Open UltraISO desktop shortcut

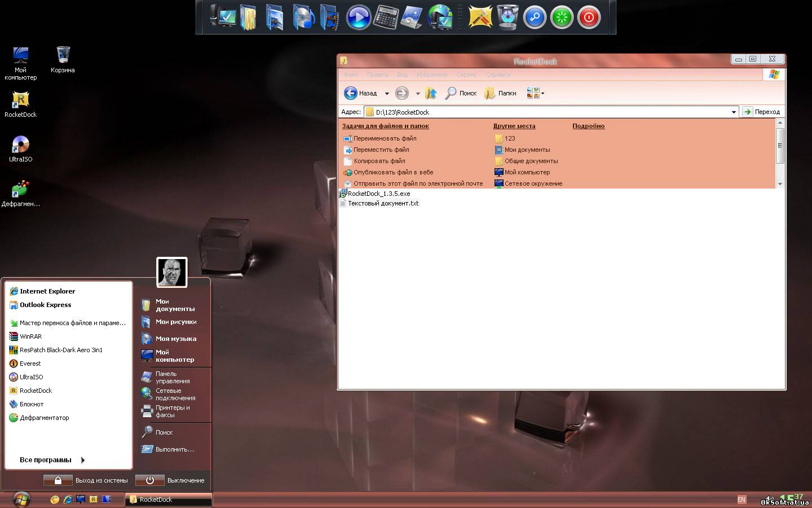click(21, 148)
